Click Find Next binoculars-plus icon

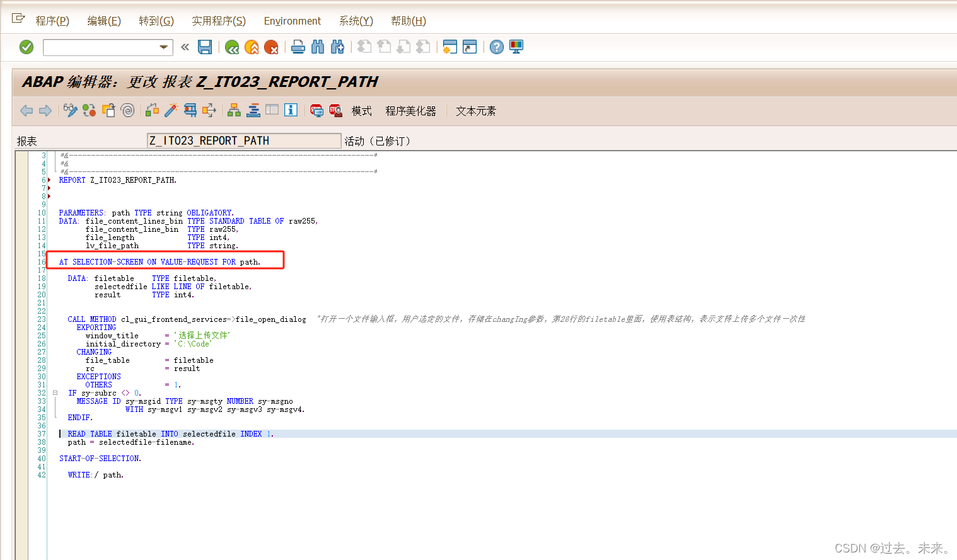coord(337,47)
